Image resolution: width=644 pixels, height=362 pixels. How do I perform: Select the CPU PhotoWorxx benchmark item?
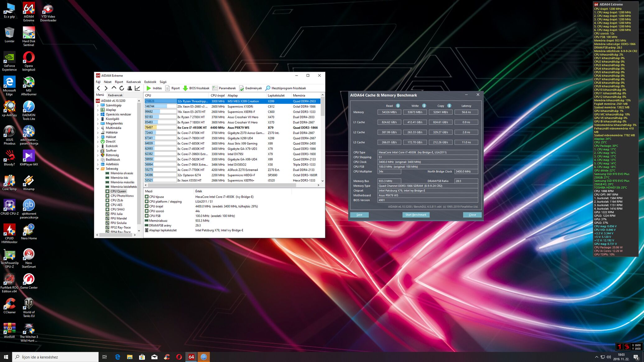tap(122, 196)
